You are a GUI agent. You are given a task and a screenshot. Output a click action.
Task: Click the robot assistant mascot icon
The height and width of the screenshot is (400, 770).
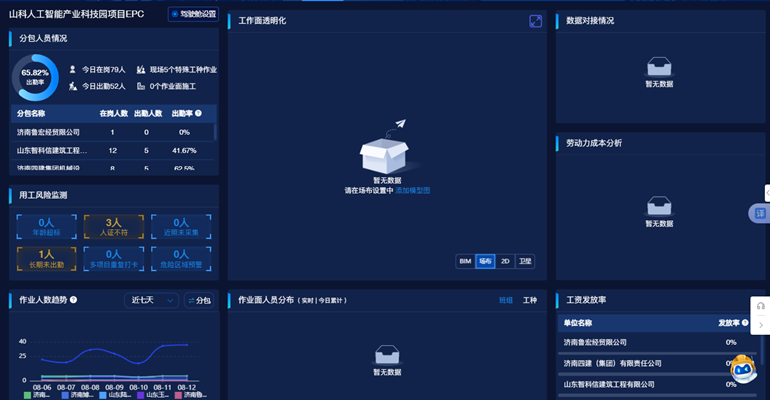742,369
